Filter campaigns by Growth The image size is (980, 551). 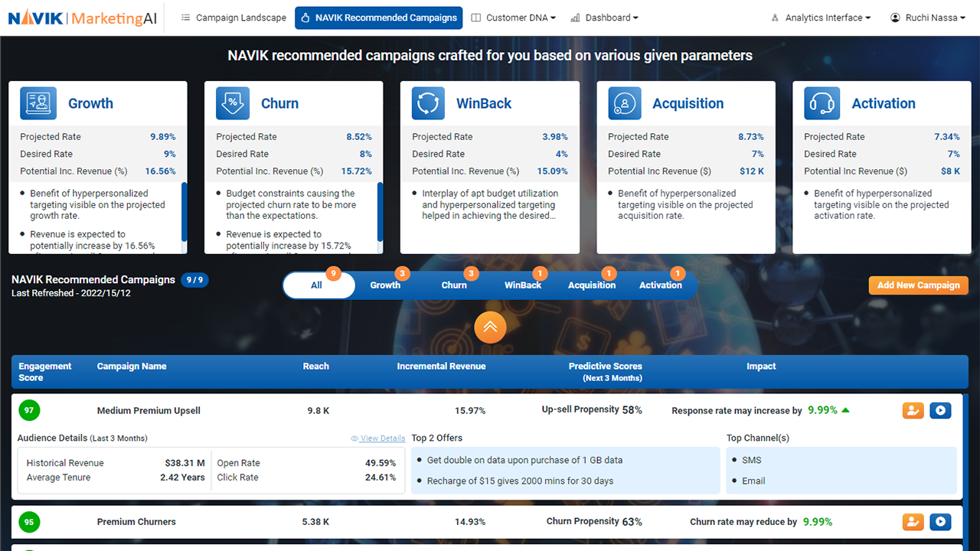pyautogui.click(x=385, y=285)
